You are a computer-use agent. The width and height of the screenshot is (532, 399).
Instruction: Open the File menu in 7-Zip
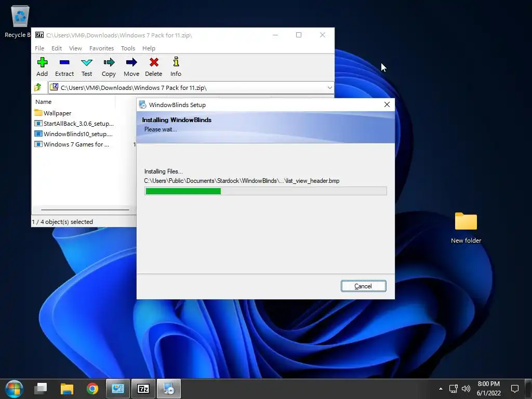[x=39, y=48]
